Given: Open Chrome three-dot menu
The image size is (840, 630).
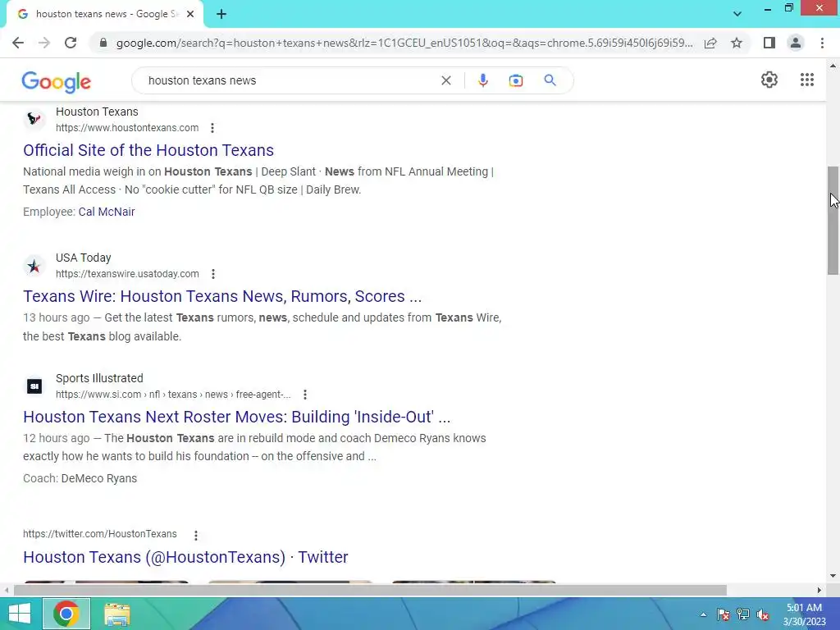Looking at the screenshot, I should 822,43.
